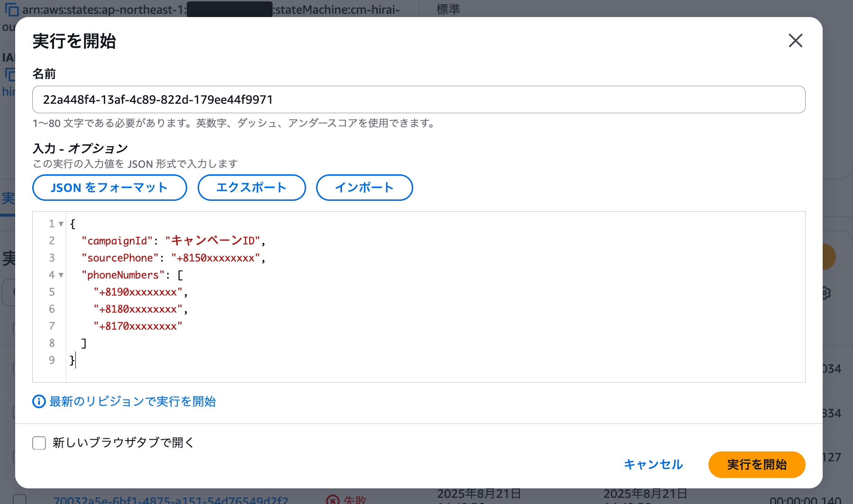The width and height of the screenshot is (853, 504).
Task: Format the input with JSON をフォーマット
Action: pyautogui.click(x=109, y=188)
